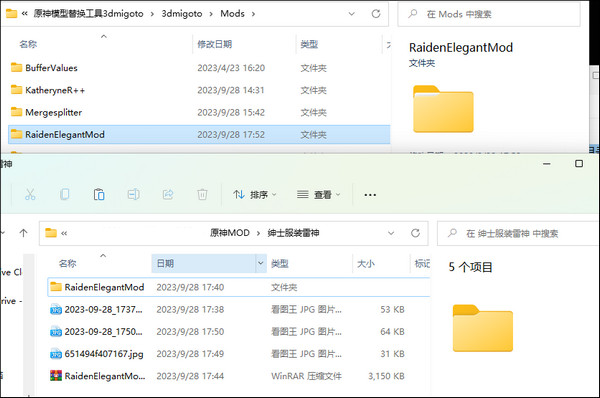Click the folder icon in upper address bar
600x398 pixels.
[11, 14]
